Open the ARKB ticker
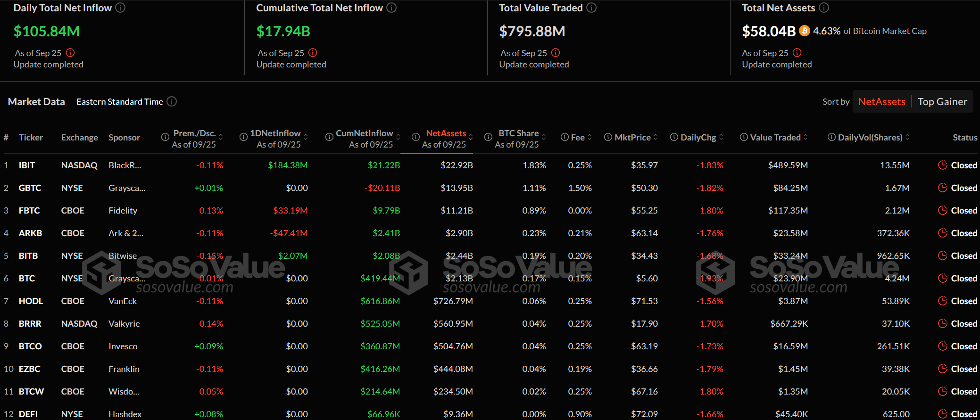This screenshot has height=420, width=980. (30, 233)
